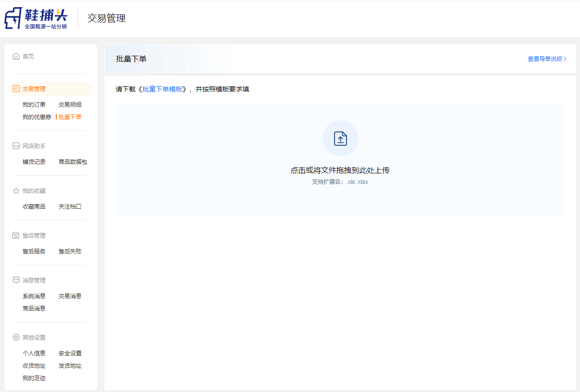
Task: Open 商品数据包 page
Action: click(73, 162)
